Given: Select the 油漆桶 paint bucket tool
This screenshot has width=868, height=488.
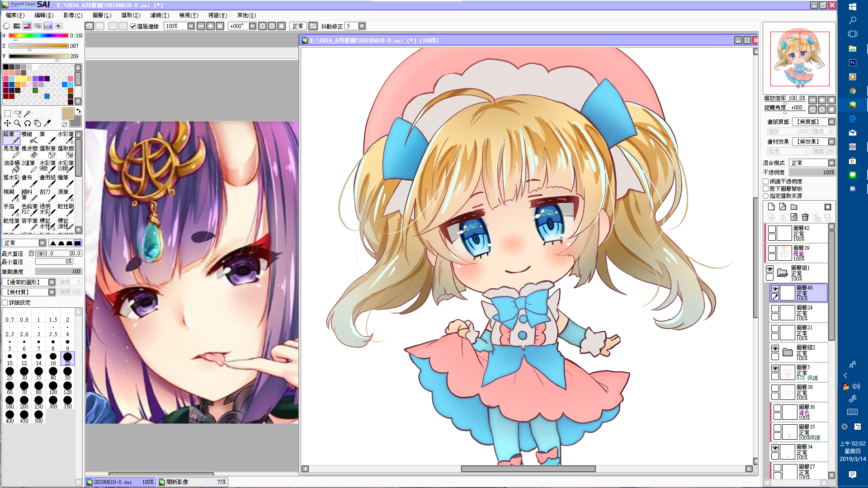Looking at the screenshot, I should pyautogui.click(x=11, y=166).
